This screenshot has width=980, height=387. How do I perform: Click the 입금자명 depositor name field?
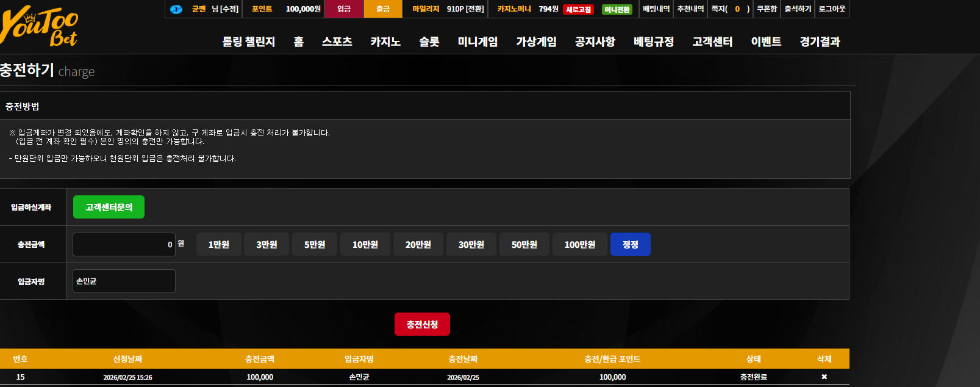tap(124, 281)
